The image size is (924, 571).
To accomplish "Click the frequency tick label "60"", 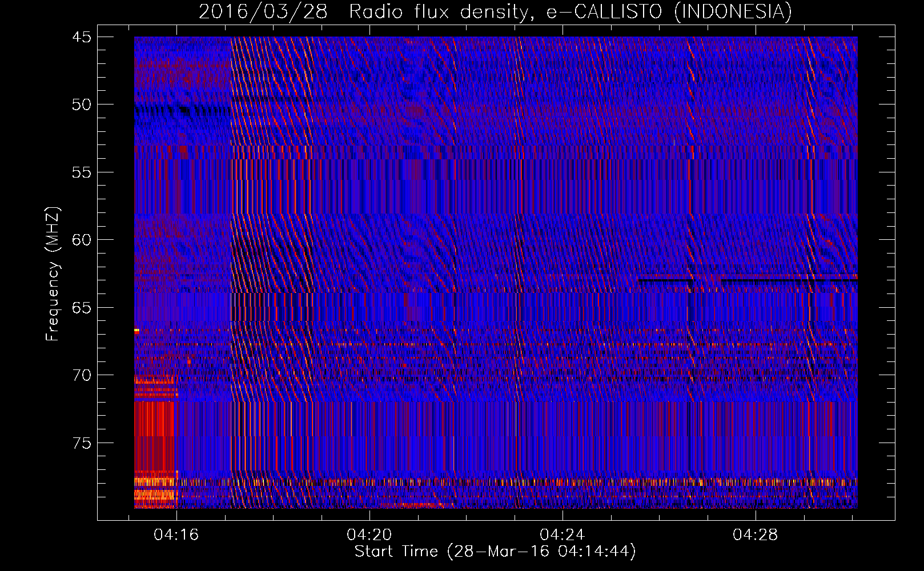I will coord(82,240).
